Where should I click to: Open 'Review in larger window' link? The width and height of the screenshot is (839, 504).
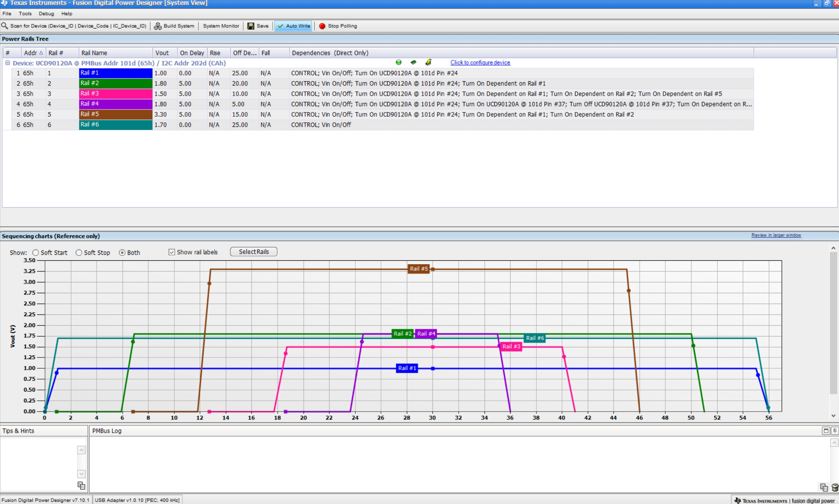tap(776, 235)
